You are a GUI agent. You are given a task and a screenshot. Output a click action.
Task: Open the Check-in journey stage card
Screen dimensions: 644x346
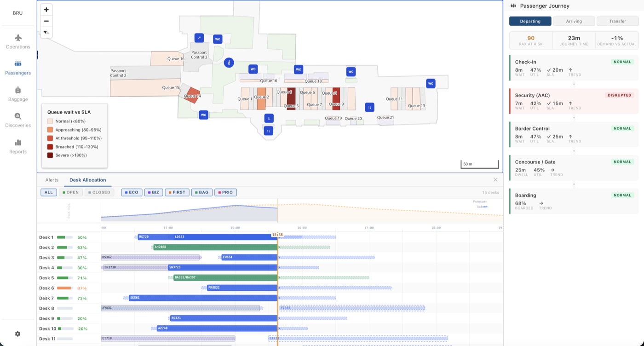click(574, 68)
